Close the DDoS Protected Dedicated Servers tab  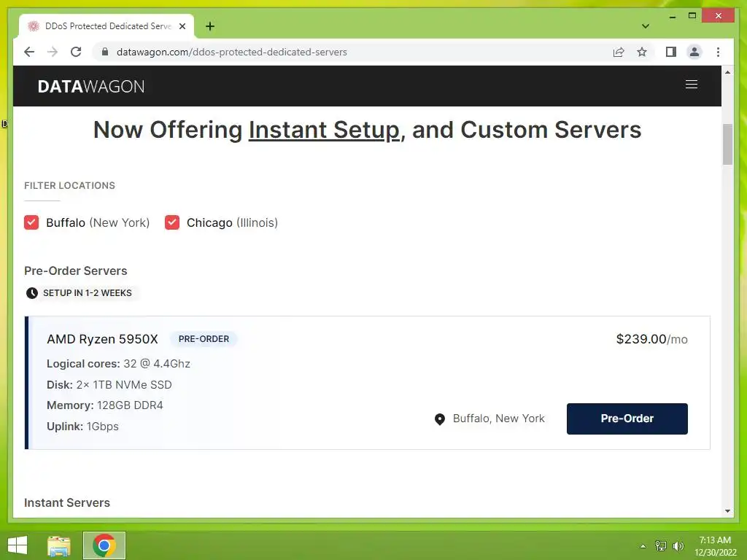point(182,26)
